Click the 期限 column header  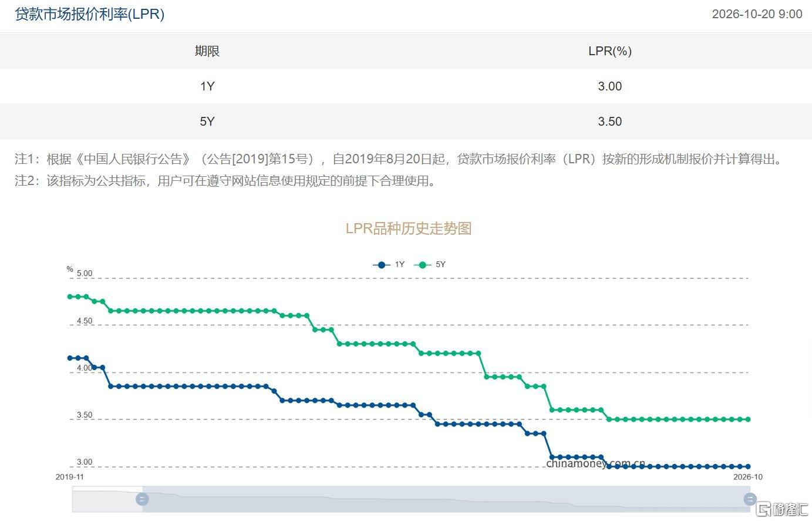207,51
